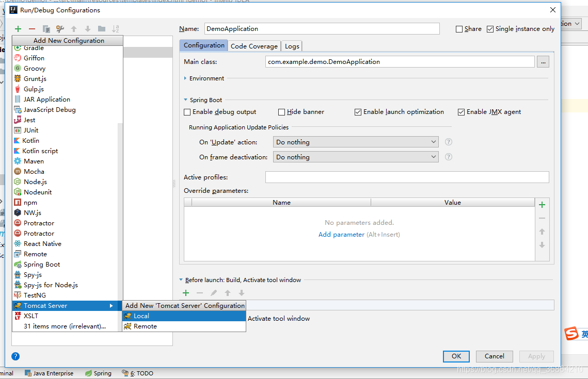
Task: Open On frame deactivation dropdown
Action: coord(356,157)
